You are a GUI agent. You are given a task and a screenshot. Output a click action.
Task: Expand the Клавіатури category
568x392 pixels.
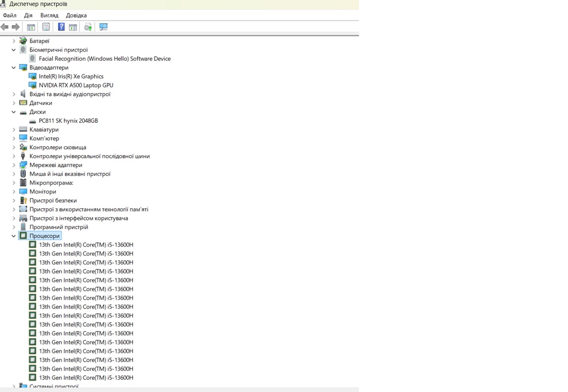(14, 130)
